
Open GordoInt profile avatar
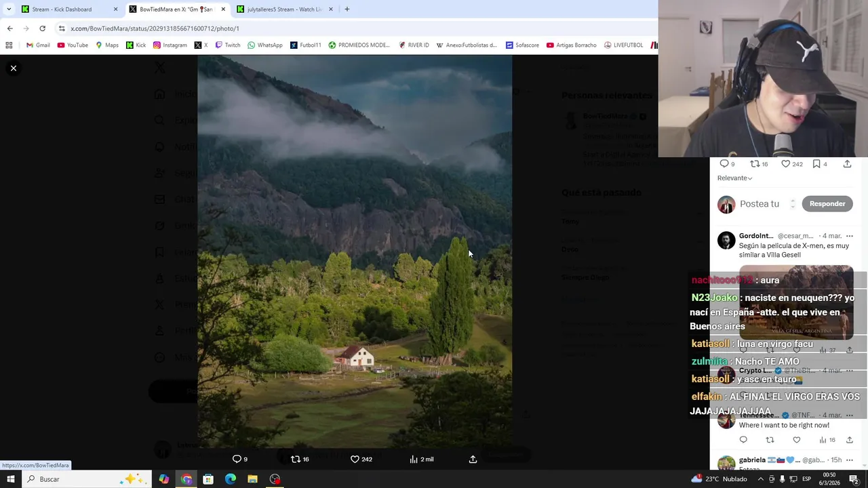(726, 241)
